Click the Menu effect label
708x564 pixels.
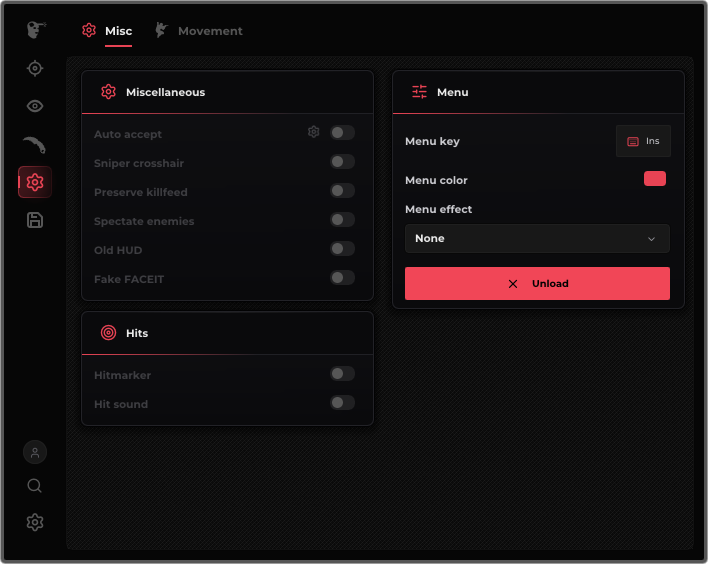438,209
